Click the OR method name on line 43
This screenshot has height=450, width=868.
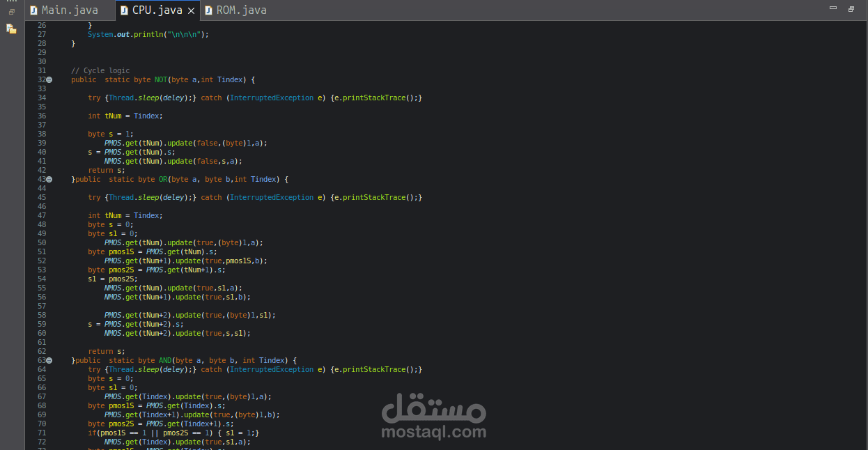[163, 179]
